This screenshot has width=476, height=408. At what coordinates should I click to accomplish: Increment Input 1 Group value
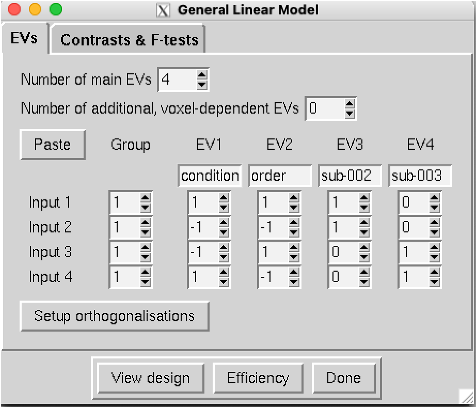click(x=145, y=198)
